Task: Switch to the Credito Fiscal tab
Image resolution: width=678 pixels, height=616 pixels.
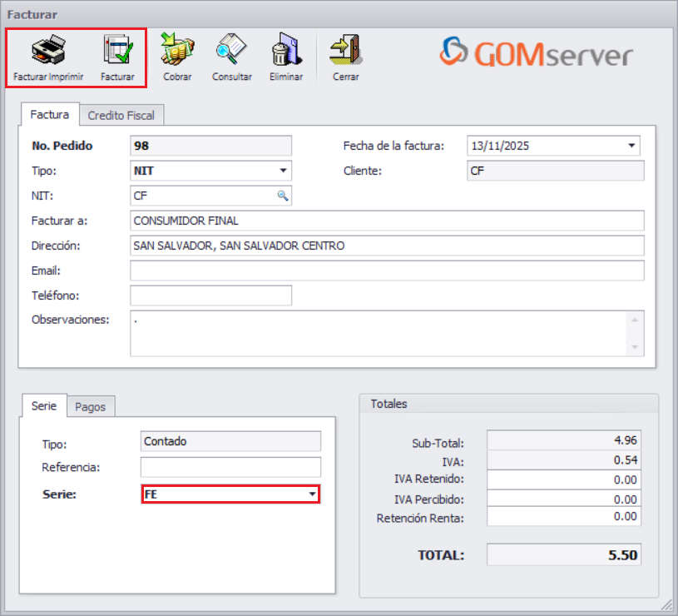Action: pos(121,115)
